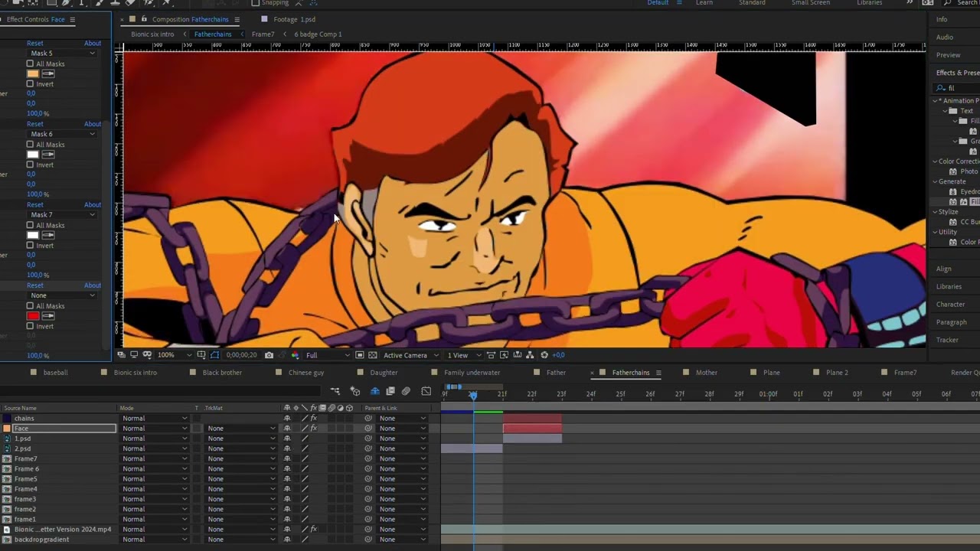Click the shy switch for Frame7 layer

point(287,458)
